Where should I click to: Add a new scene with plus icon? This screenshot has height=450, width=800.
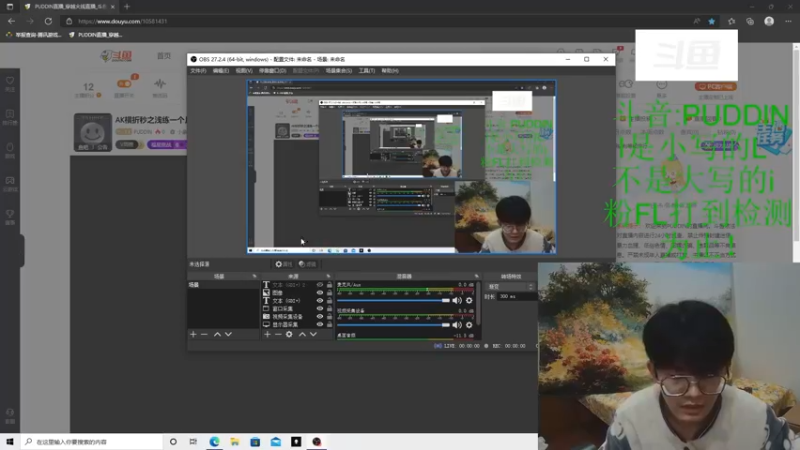193,334
